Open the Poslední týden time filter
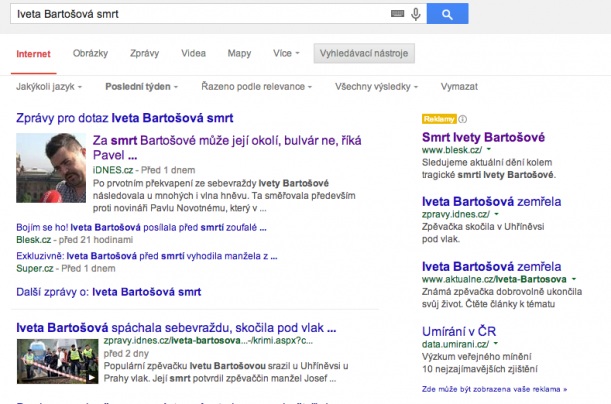The image size is (611, 404). coord(143,87)
